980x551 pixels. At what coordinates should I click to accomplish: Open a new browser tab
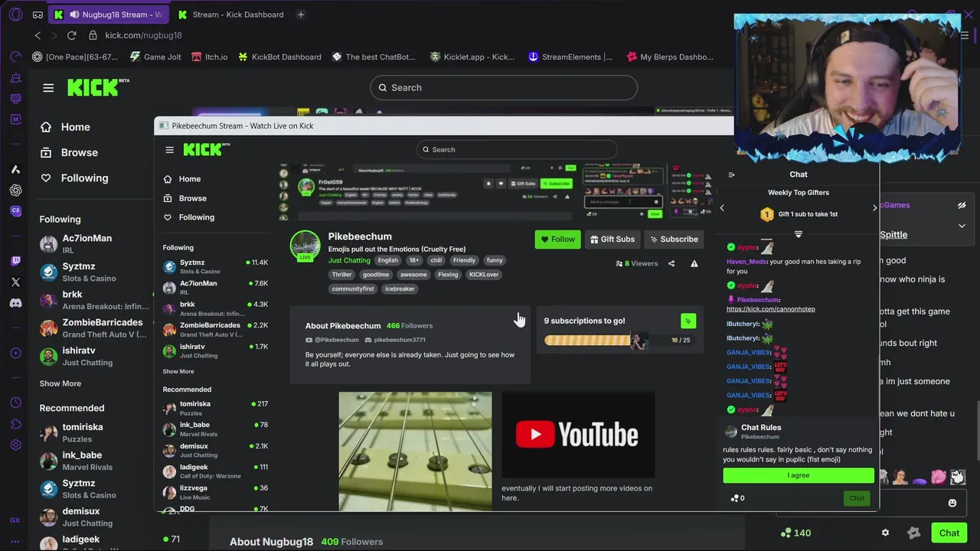pyautogui.click(x=301, y=15)
